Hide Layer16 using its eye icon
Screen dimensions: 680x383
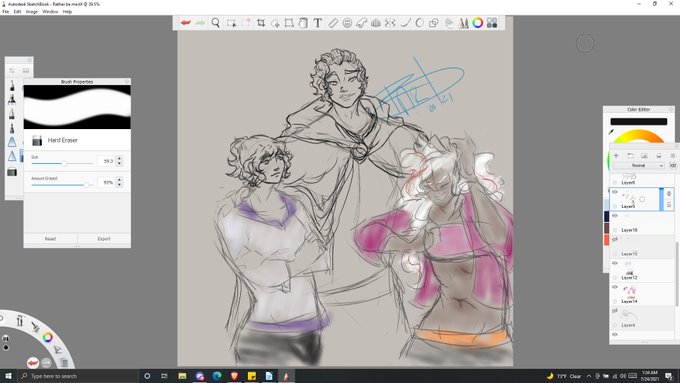(615, 216)
